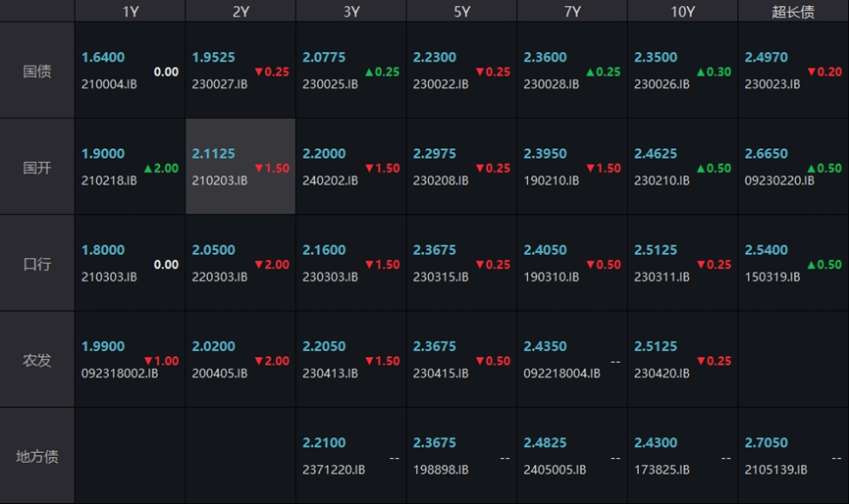Click the 1.6400 yield value
The image size is (849, 504).
pyautogui.click(x=103, y=58)
